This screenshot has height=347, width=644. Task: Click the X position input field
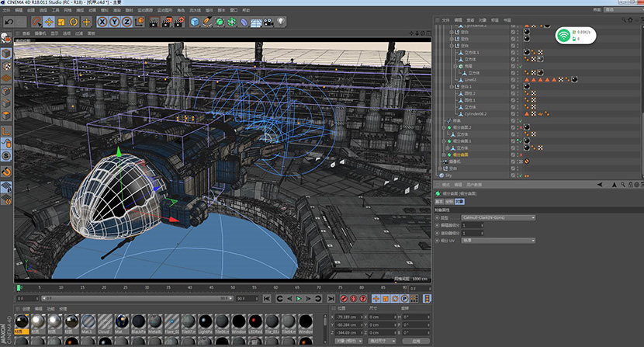point(349,318)
